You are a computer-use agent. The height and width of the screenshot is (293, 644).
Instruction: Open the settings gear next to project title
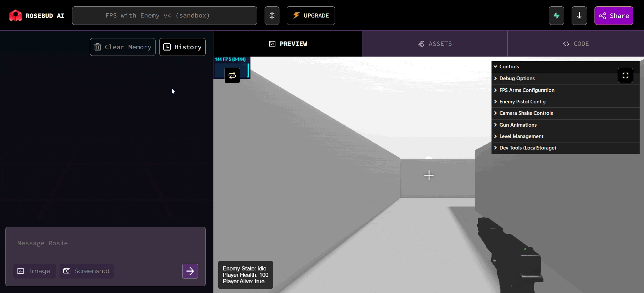(272, 15)
